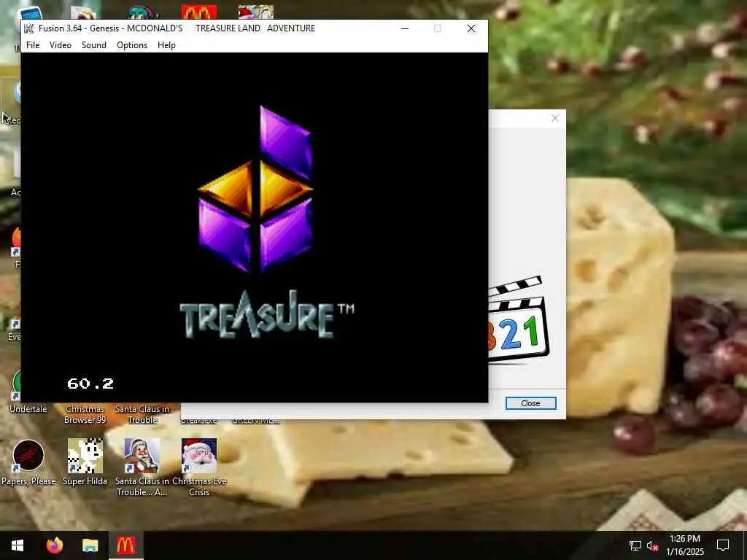This screenshot has width=747, height=560.
Task: Click the Christmas Browser 99 shortcut label
Action: coord(85,414)
